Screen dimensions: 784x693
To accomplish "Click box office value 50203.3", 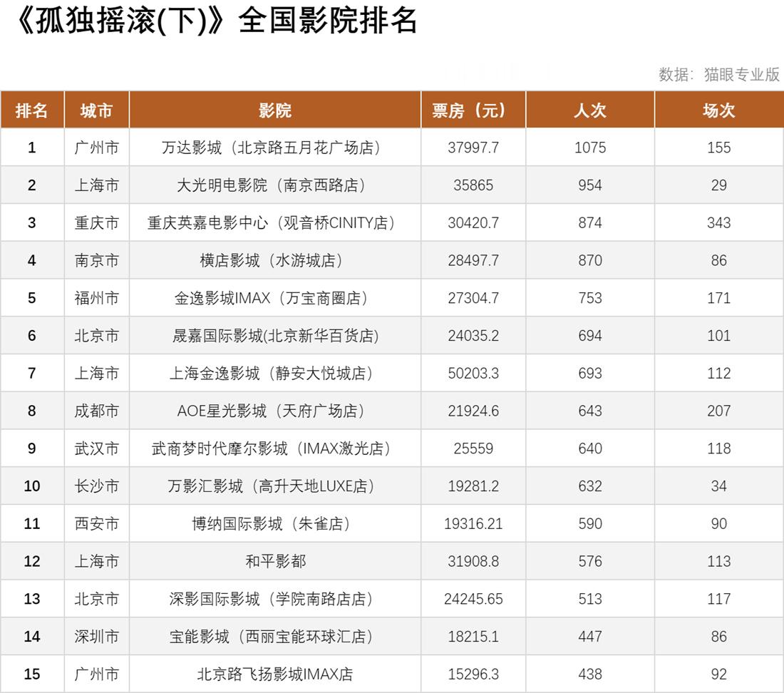I will tap(473, 373).
